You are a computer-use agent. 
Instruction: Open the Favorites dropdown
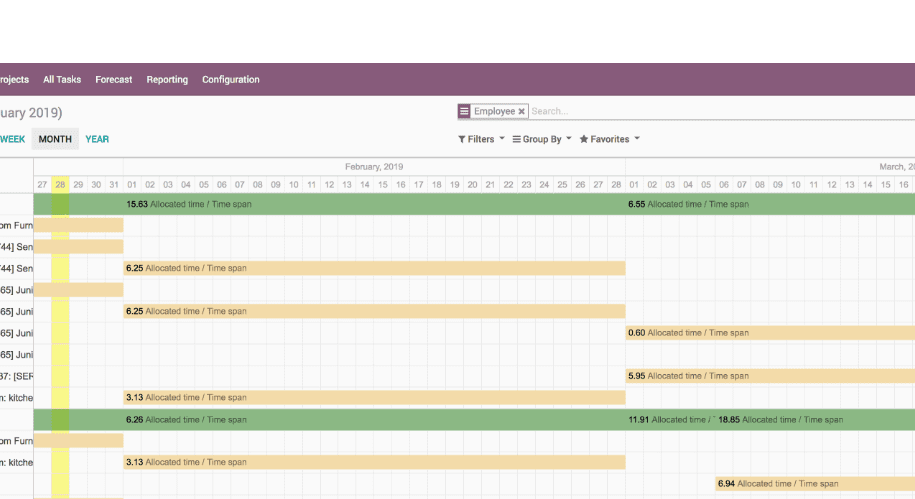coord(609,139)
